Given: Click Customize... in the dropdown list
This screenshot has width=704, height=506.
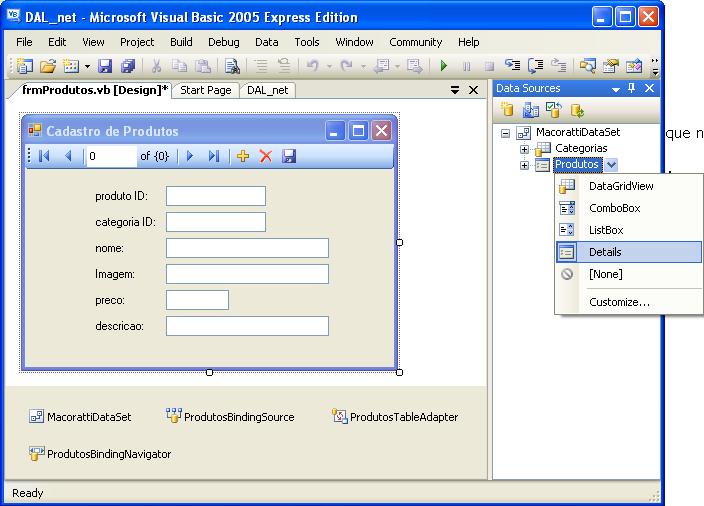Looking at the screenshot, I should [x=629, y=302].
